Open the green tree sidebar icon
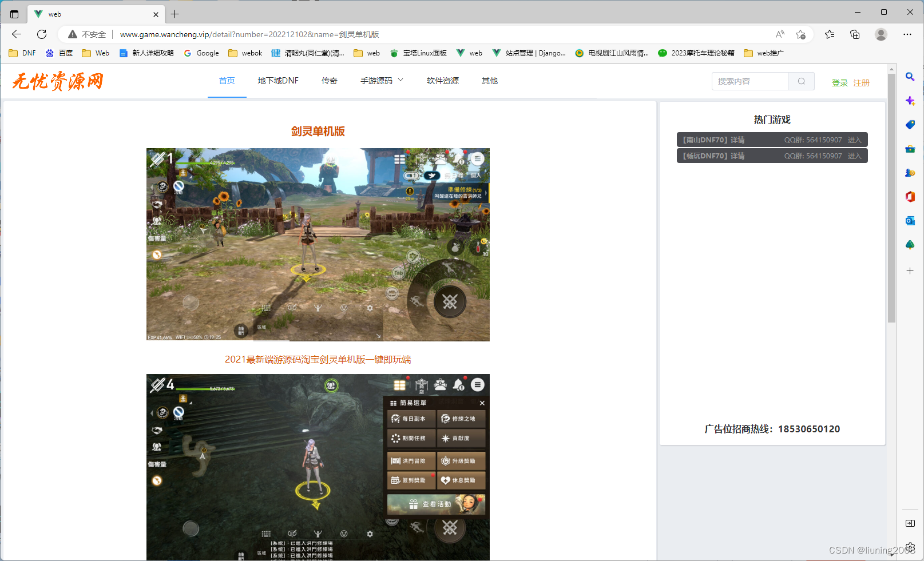This screenshot has width=924, height=561. [x=910, y=245]
